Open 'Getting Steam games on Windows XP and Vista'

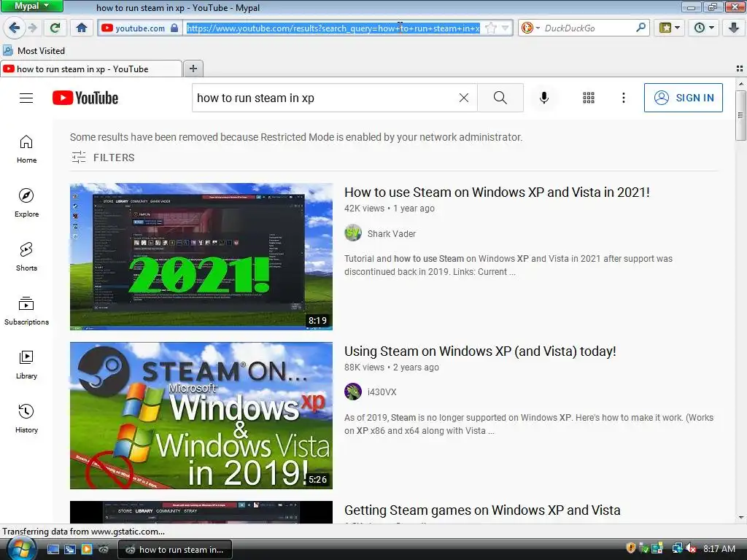point(482,510)
